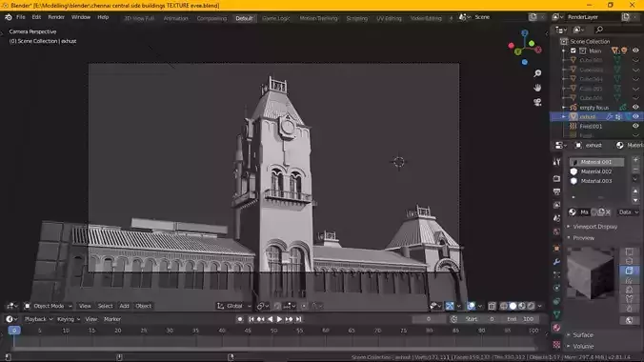This screenshot has height=362, width=644.
Task: Open the Window menu
Action: [x=81, y=17]
